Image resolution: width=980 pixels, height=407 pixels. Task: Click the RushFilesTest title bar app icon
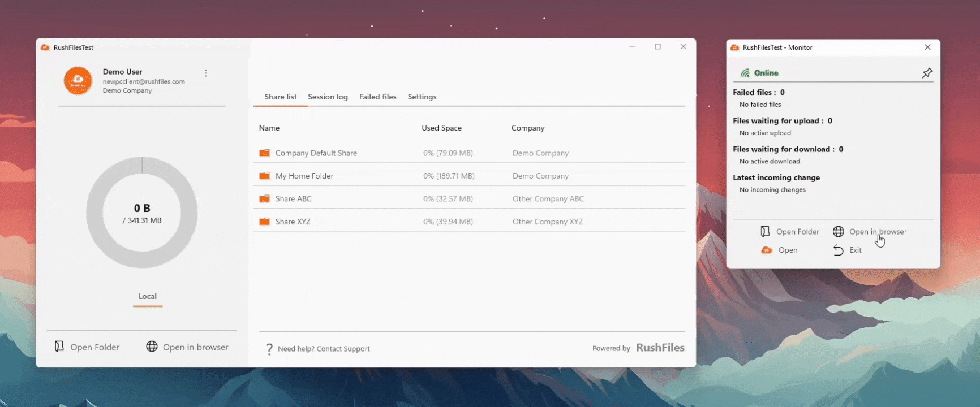point(45,47)
